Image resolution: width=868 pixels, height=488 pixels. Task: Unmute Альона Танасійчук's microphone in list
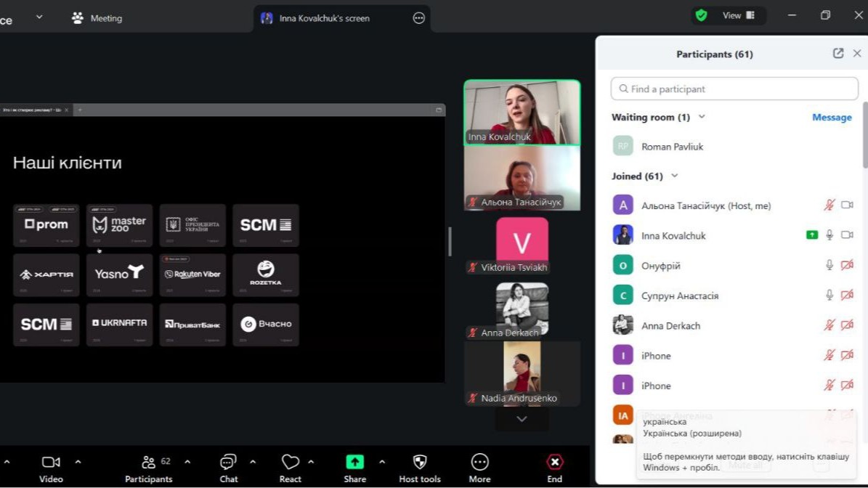829,206
